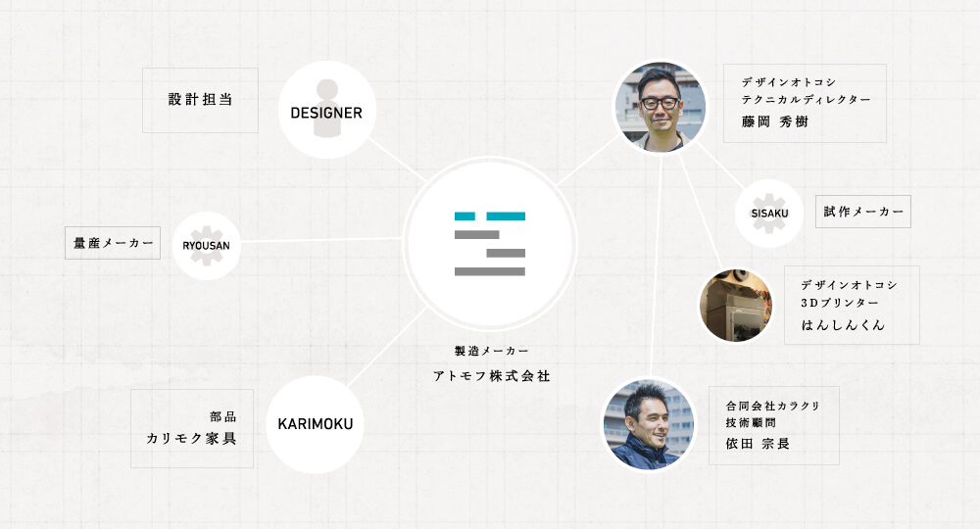Screen dimensions: 980x529
Task: Select the 試作メーカー label box
Action: tap(863, 212)
